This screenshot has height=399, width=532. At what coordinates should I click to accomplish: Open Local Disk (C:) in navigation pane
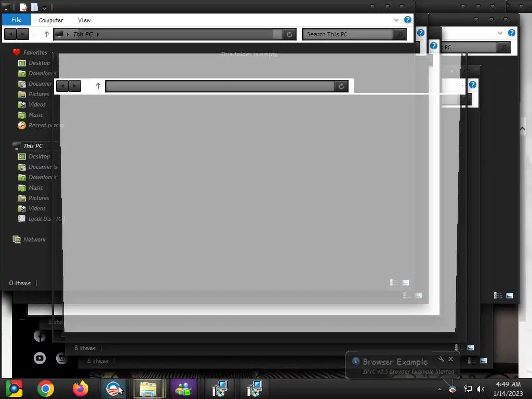coord(41,219)
